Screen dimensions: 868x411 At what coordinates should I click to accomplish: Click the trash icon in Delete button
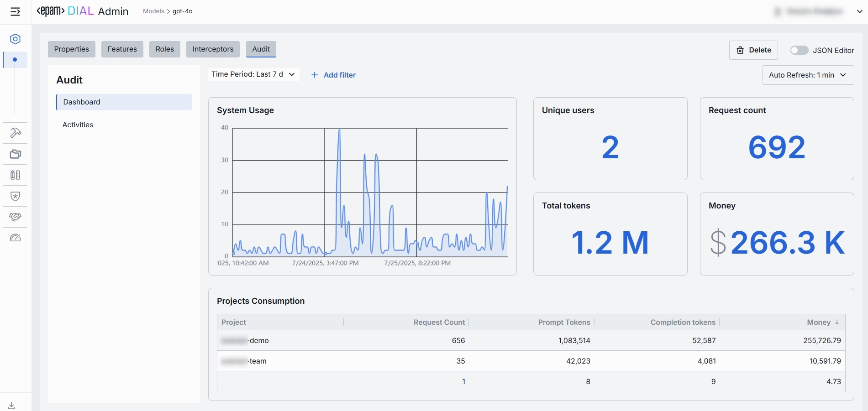[x=740, y=50]
